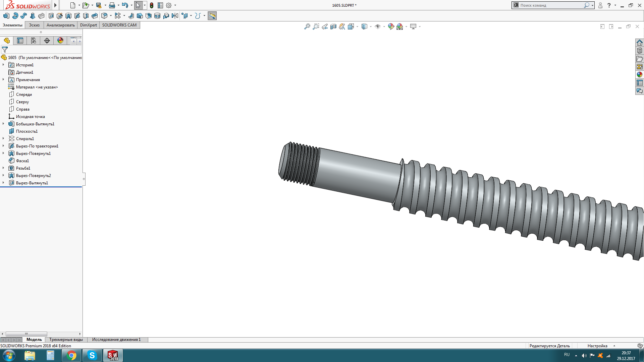This screenshot has height=362, width=644.
Task: Click the Edit Appearance color ball icon
Action: [x=391, y=26]
